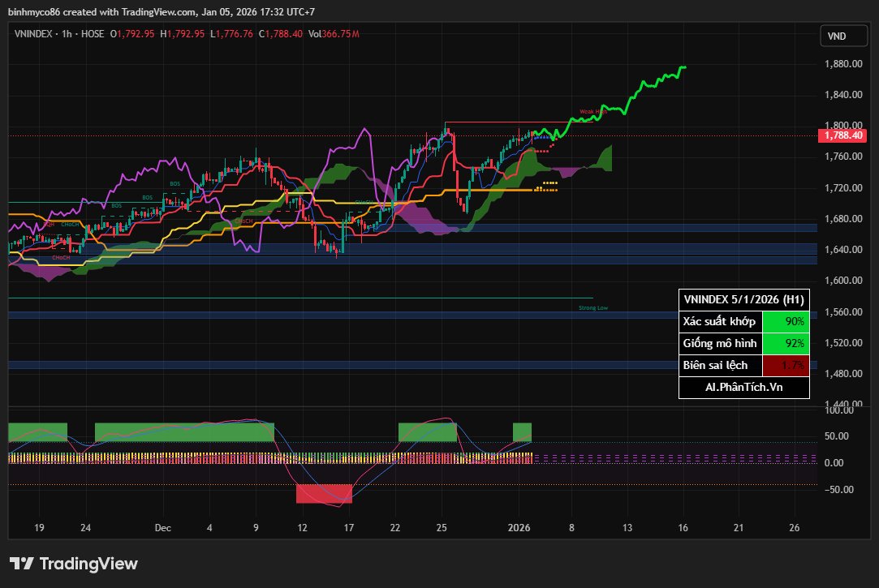Image resolution: width=879 pixels, height=588 pixels.
Task: Click the Xác suất khớp row label
Action: point(720,321)
